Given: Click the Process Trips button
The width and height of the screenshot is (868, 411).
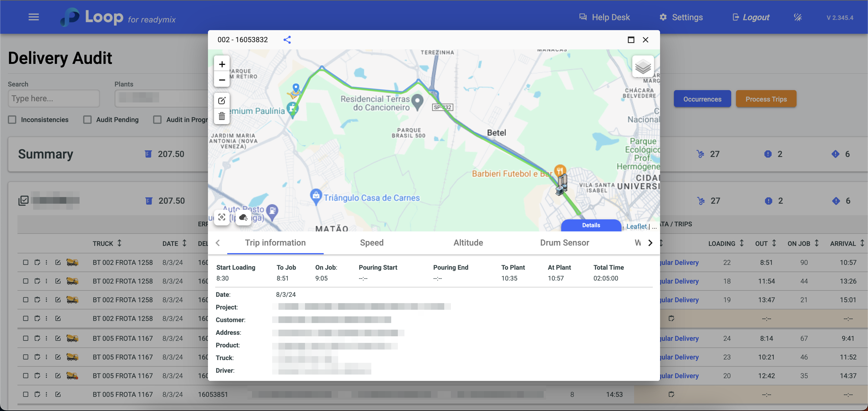Looking at the screenshot, I should coord(766,99).
